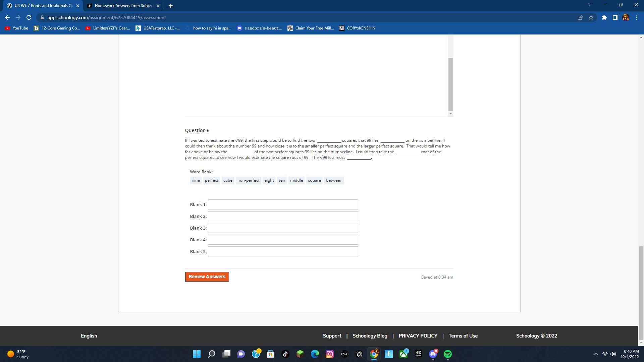Show hidden system tray icons
Screen dimensions: 644x362
point(596,354)
